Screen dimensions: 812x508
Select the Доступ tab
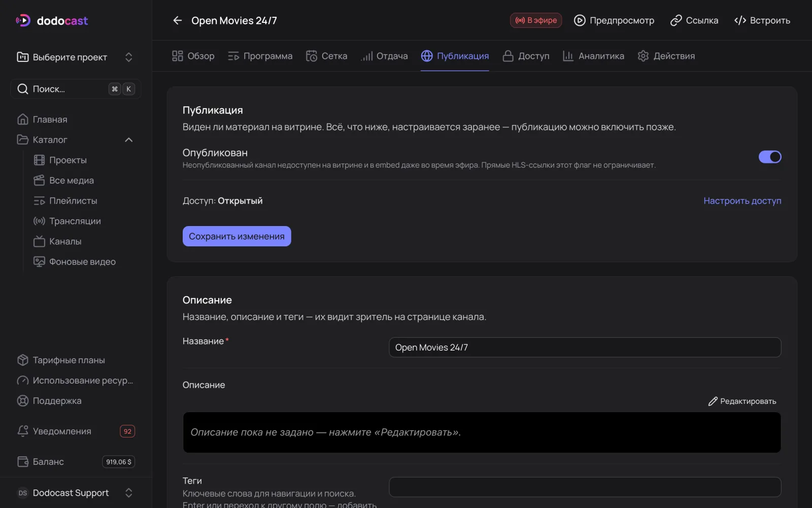[x=526, y=56]
